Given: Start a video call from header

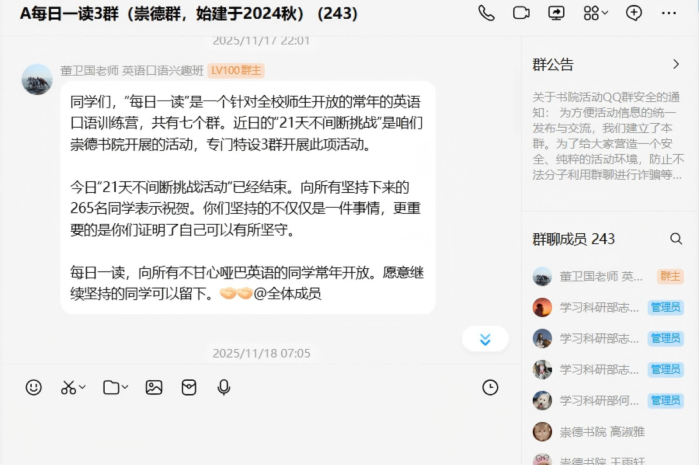Looking at the screenshot, I should coord(521,13).
